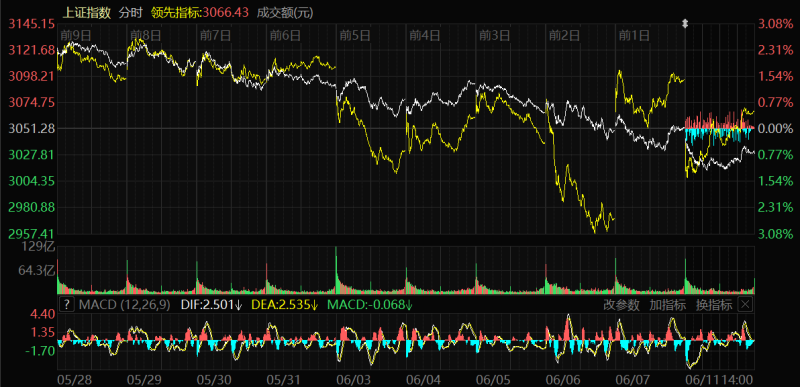The width and height of the screenshot is (800, 387).
Task: Click 加指标 to add an indicator
Action: pyautogui.click(x=667, y=305)
